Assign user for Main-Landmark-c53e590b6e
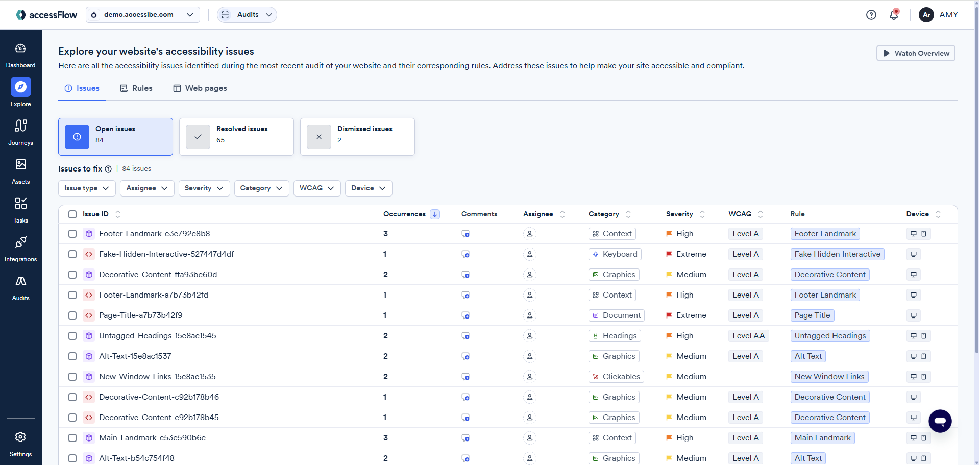This screenshot has height=465, width=980. pos(530,438)
